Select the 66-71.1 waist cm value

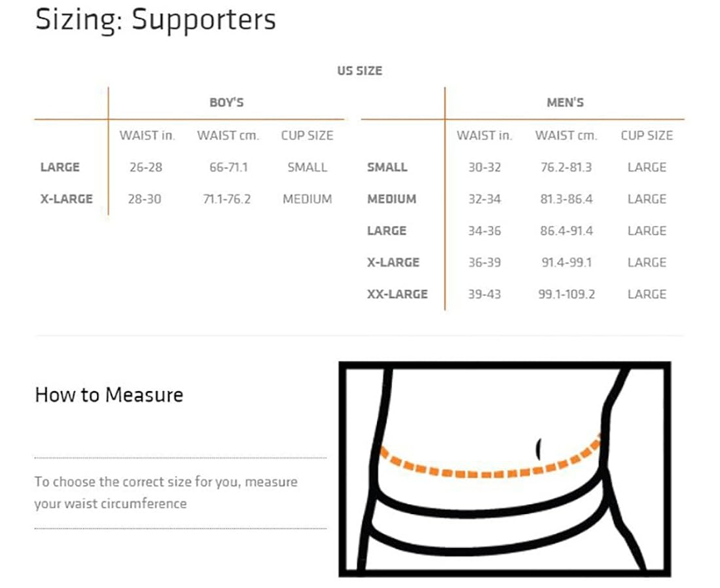click(228, 168)
